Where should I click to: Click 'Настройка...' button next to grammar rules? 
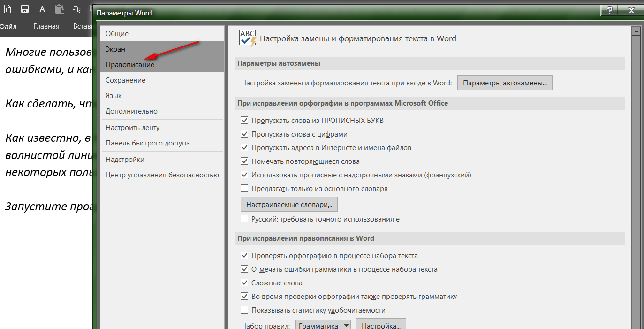(380, 325)
